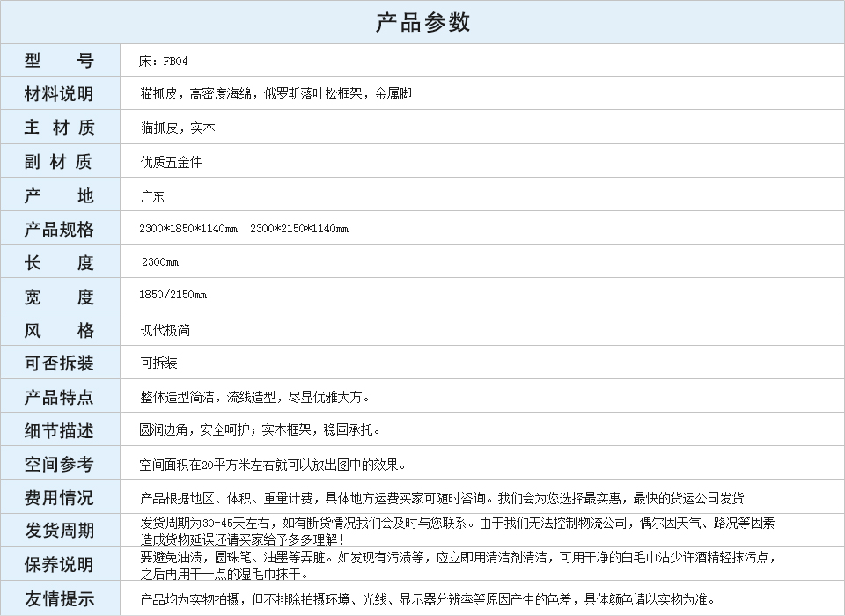Select the 猫抓皮，实木 main material text
The image size is (845, 616).
(x=178, y=128)
